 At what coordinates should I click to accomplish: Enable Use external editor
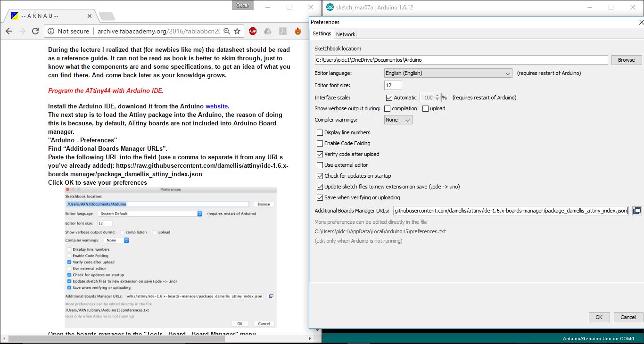point(320,165)
